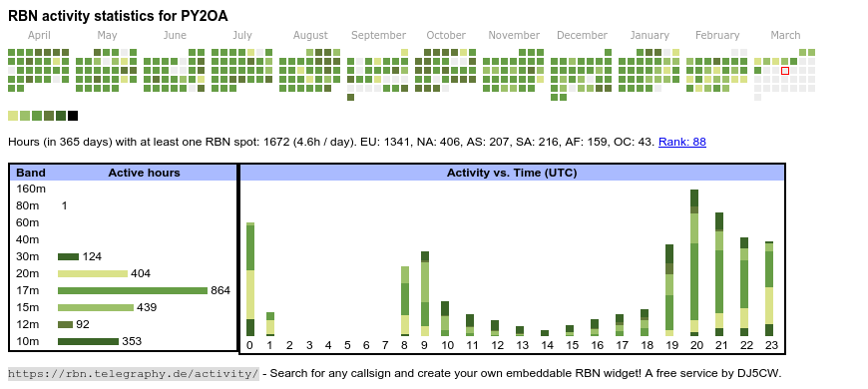
Task: Click the value 353 beside the 10m bar
Action: coord(132,341)
